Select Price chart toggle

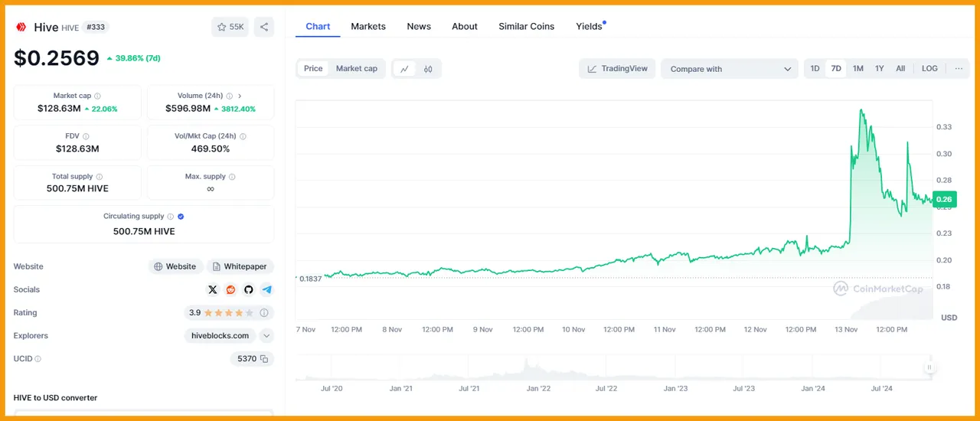point(313,69)
